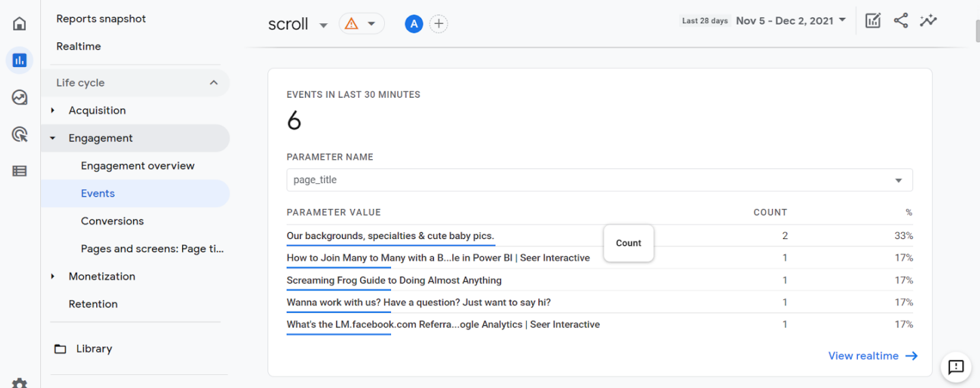Click the Share this report icon

[x=901, y=20]
